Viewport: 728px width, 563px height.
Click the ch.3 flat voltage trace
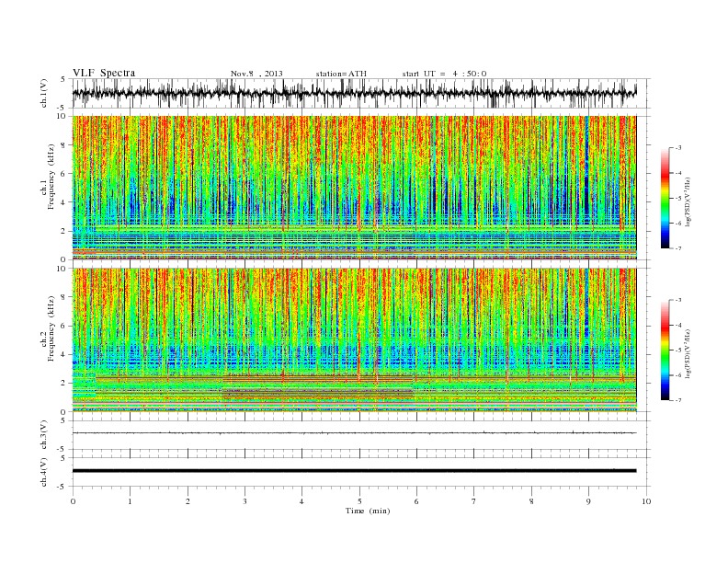tap(354, 433)
